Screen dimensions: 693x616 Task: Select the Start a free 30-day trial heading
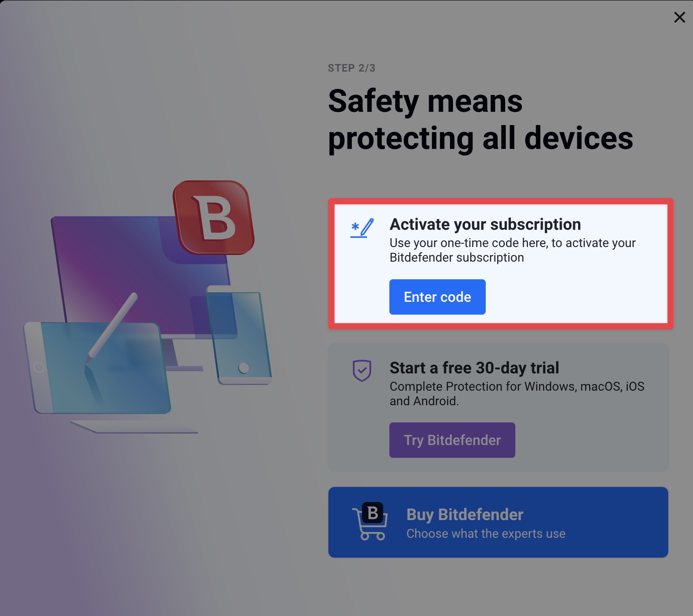pyautogui.click(x=474, y=368)
